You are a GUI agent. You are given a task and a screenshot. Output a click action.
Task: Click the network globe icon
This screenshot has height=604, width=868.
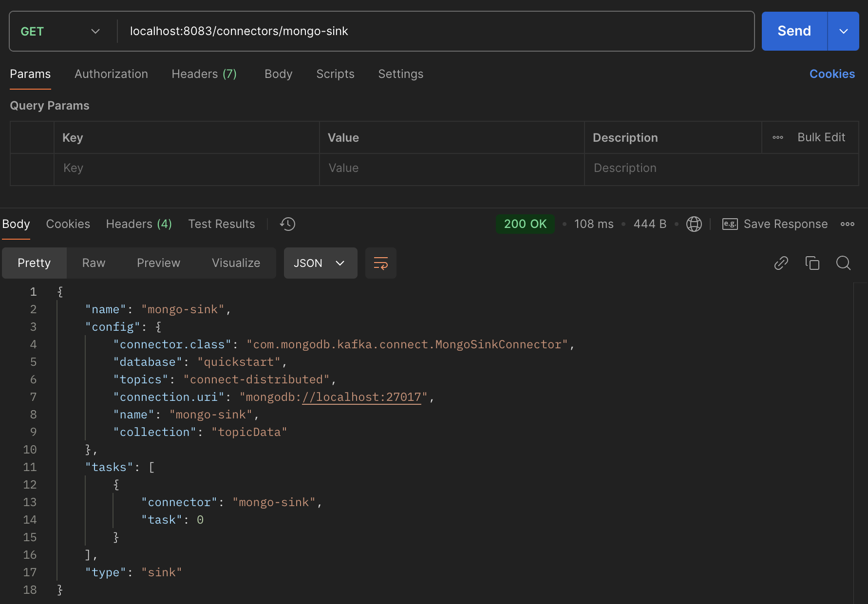coord(694,224)
